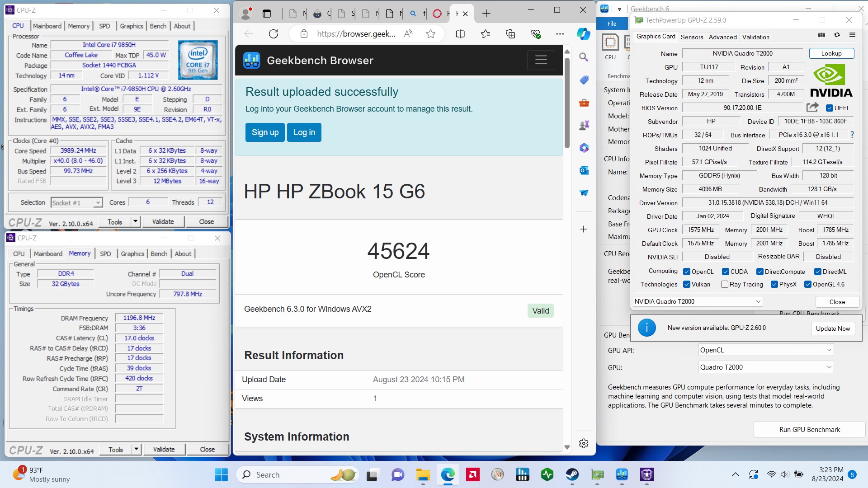Screen dimensions: 868x488
Task: Open the tab actions menu in Edge
Action: 267,14
